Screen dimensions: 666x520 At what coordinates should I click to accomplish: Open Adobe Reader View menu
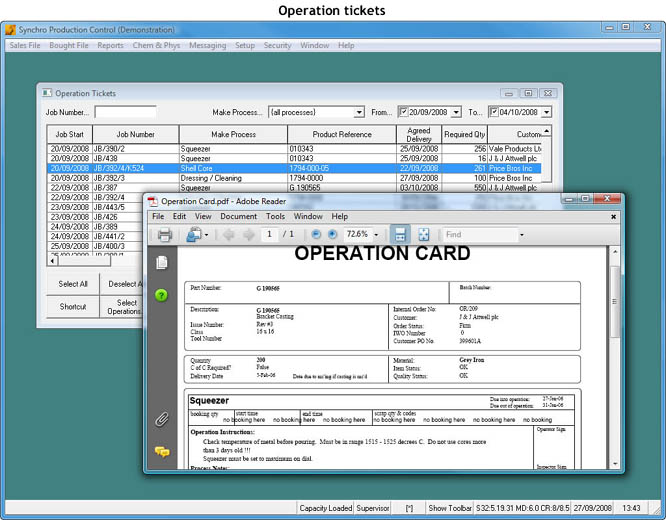pyautogui.click(x=203, y=216)
